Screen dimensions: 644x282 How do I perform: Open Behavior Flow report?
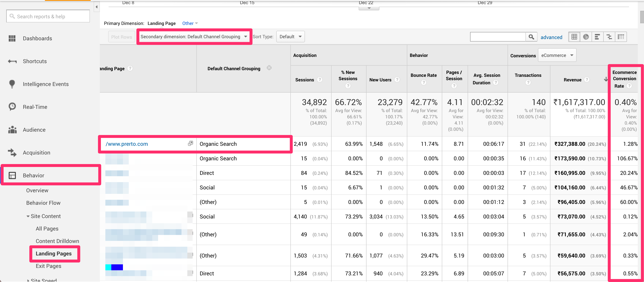pyautogui.click(x=43, y=203)
